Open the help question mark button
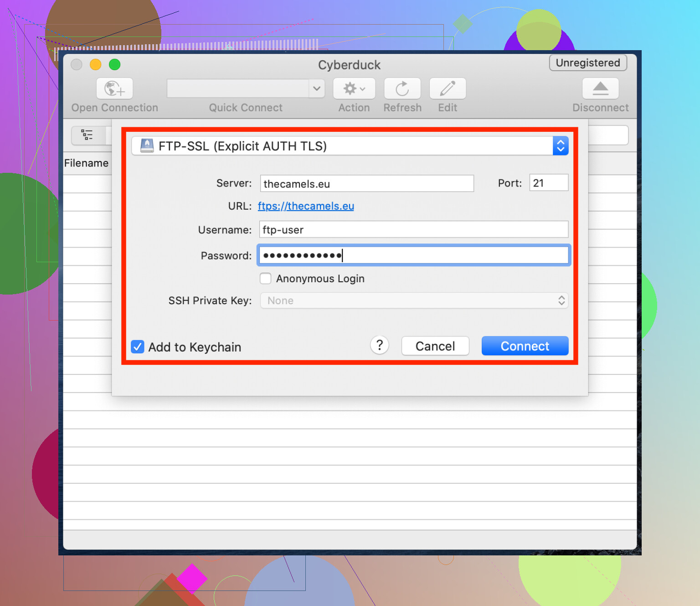Image resolution: width=700 pixels, height=606 pixels. [380, 345]
